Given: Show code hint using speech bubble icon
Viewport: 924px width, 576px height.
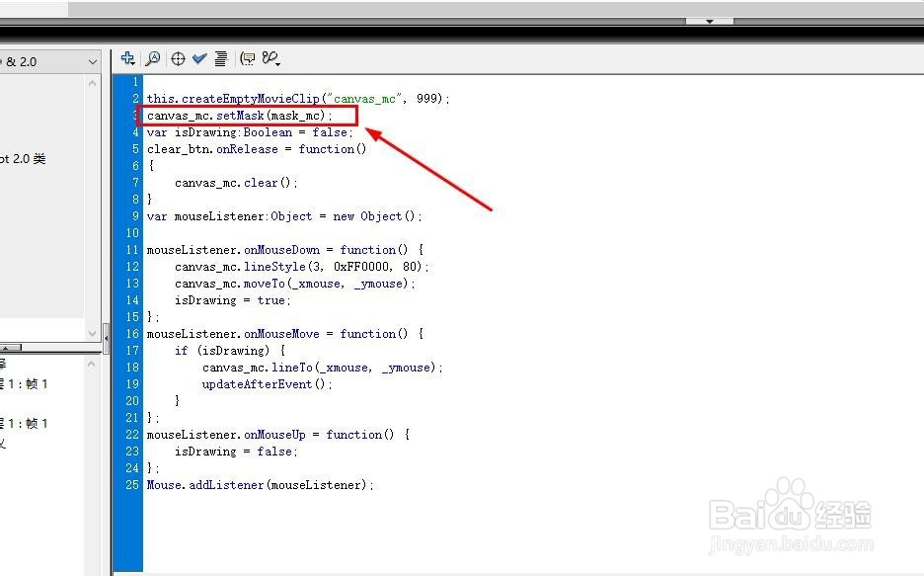Looking at the screenshot, I should tap(248, 58).
